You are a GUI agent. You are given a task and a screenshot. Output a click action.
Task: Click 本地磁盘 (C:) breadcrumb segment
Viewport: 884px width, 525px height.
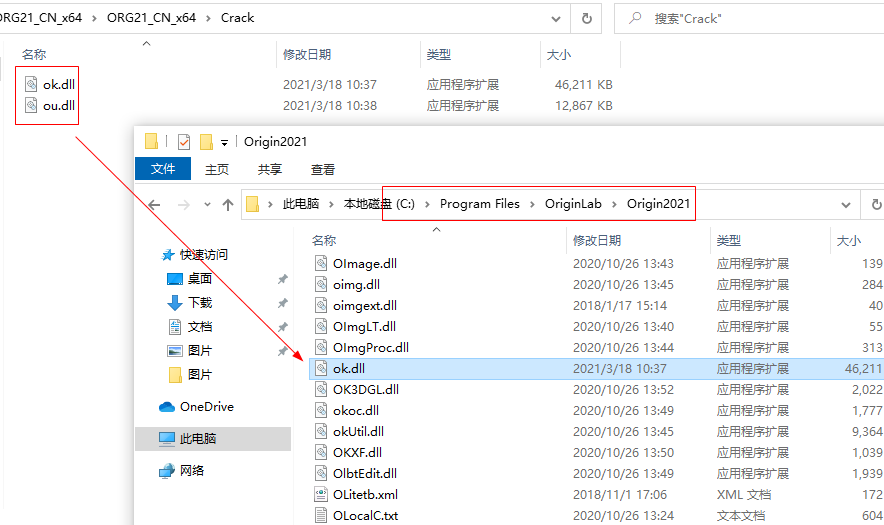tap(379, 204)
